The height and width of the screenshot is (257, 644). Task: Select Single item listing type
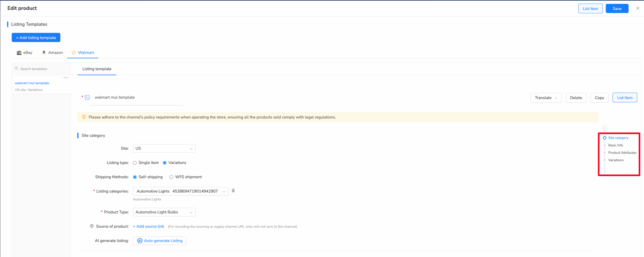pos(135,163)
